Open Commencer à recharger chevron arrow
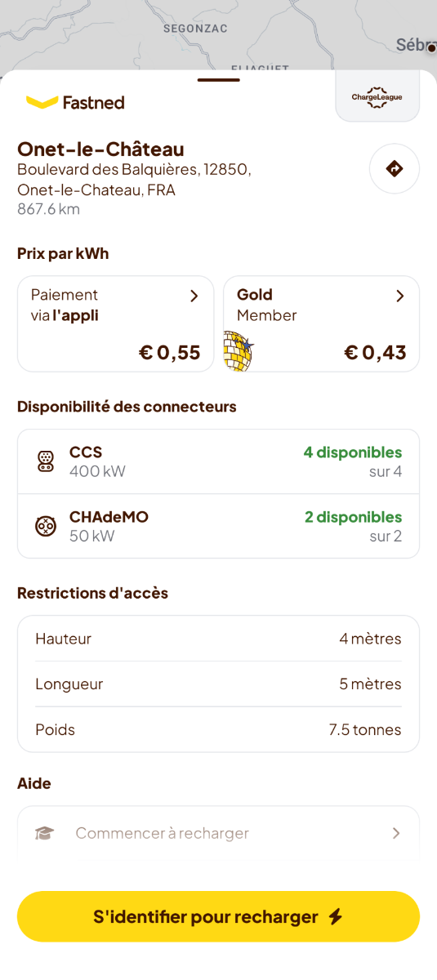 396,833
